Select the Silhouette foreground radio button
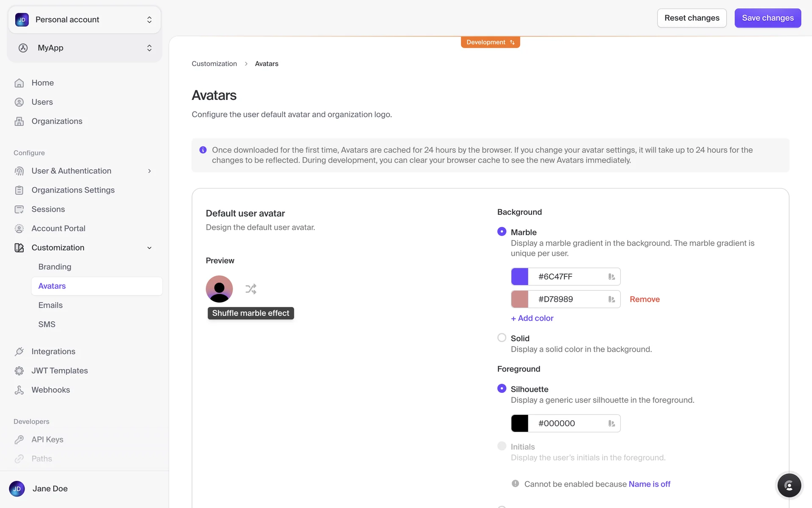 [502, 389]
